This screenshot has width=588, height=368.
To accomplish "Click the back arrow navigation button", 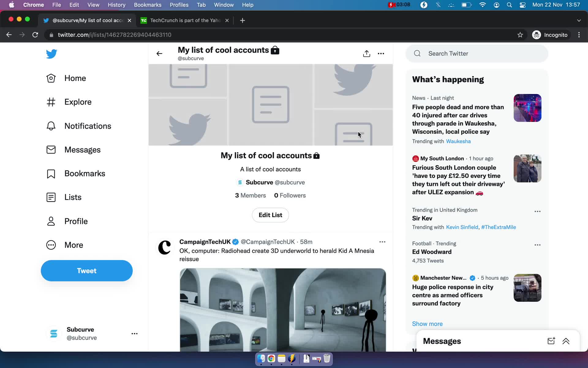I will pyautogui.click(x=159, y=53).
